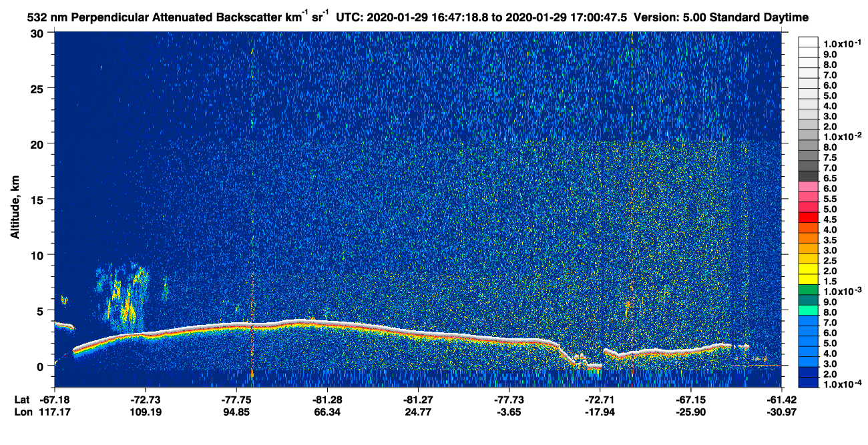Select longitude value 117.17
Viewport: 868px width, 445px height.
(55, 412)
